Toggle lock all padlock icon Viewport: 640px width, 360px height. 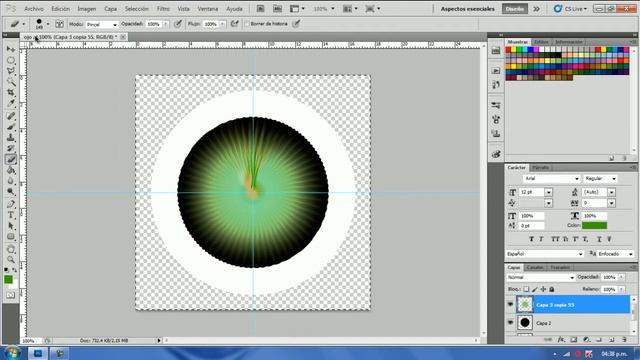click(552, 289)
